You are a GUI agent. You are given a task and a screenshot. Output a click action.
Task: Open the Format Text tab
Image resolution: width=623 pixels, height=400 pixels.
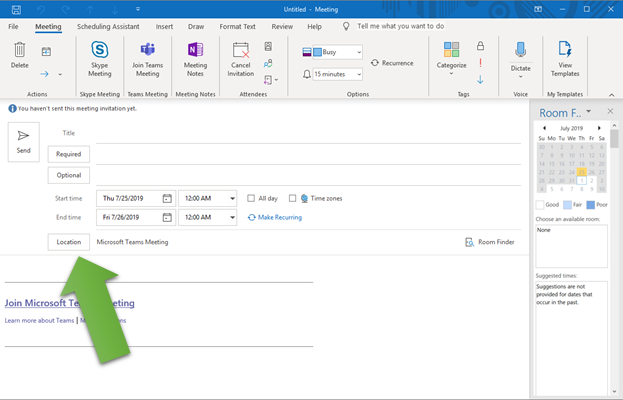[238, 27]
